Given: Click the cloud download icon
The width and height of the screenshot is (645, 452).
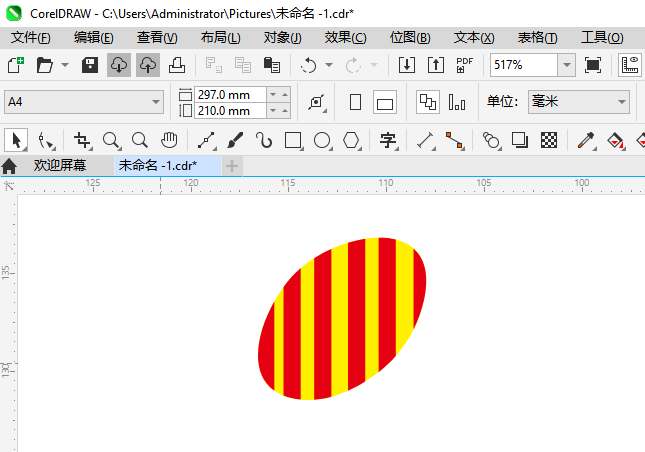Looking at the screenshot, I should [x=119, y=65].
